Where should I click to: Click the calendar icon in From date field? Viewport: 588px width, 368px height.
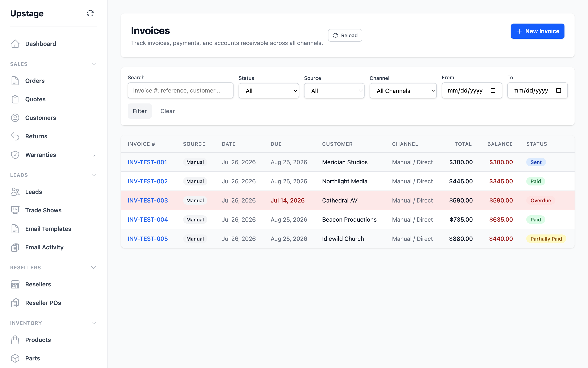(x=493, y=90)
